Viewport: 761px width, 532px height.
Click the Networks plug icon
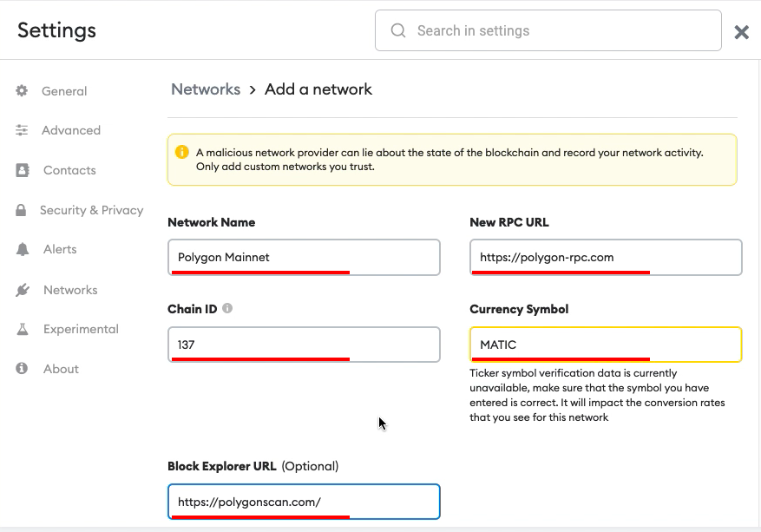[23, 290]
